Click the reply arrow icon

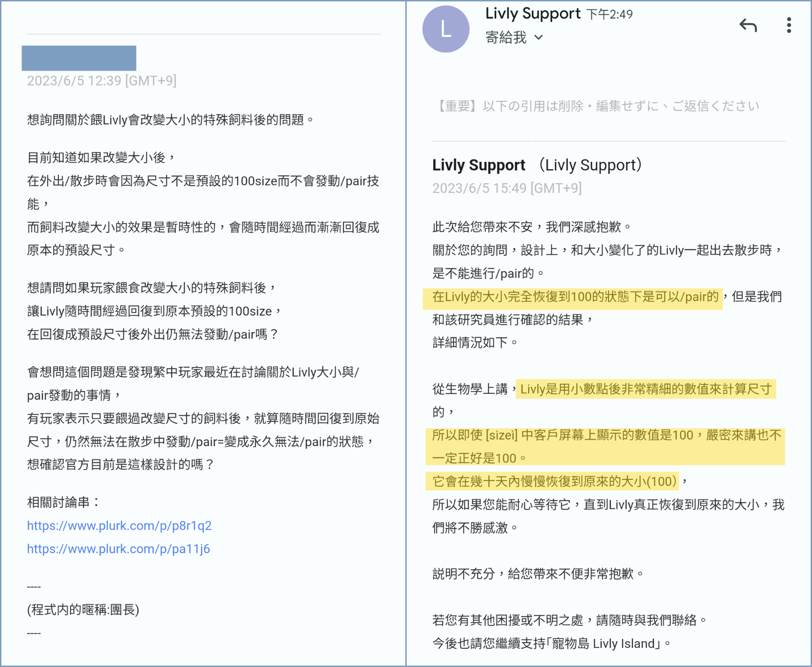(x=748, y=25)
